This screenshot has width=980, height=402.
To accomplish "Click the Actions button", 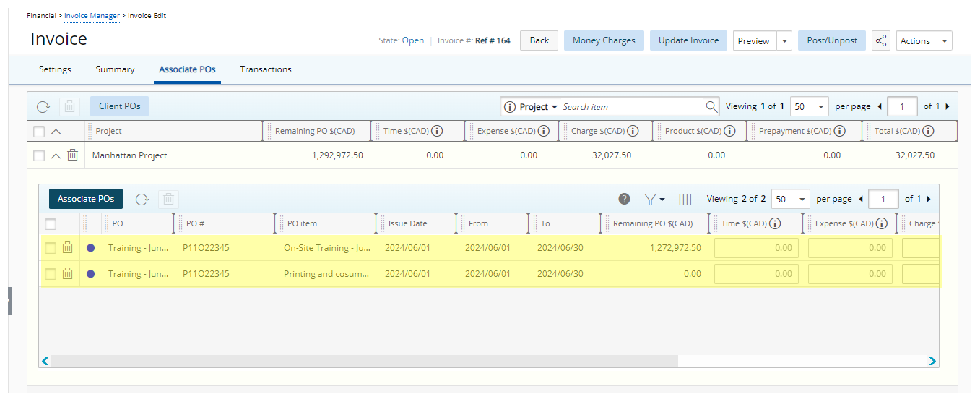I will 916,40.
